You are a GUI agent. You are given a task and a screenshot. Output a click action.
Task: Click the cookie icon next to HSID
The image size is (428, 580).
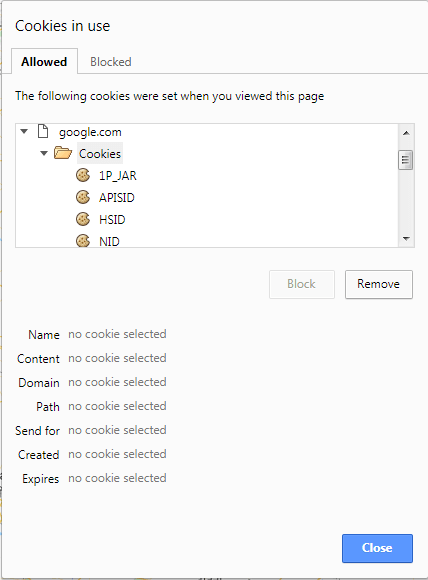[83, 219]
